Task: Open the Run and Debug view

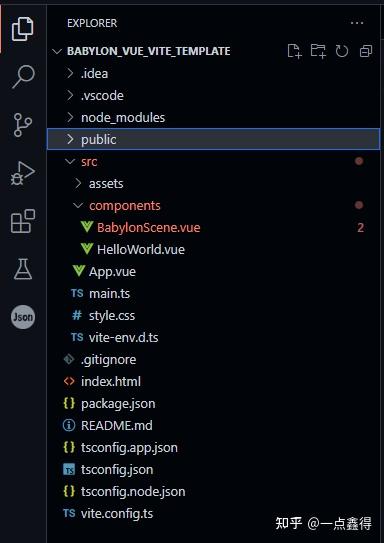Action: pos(23,173)
